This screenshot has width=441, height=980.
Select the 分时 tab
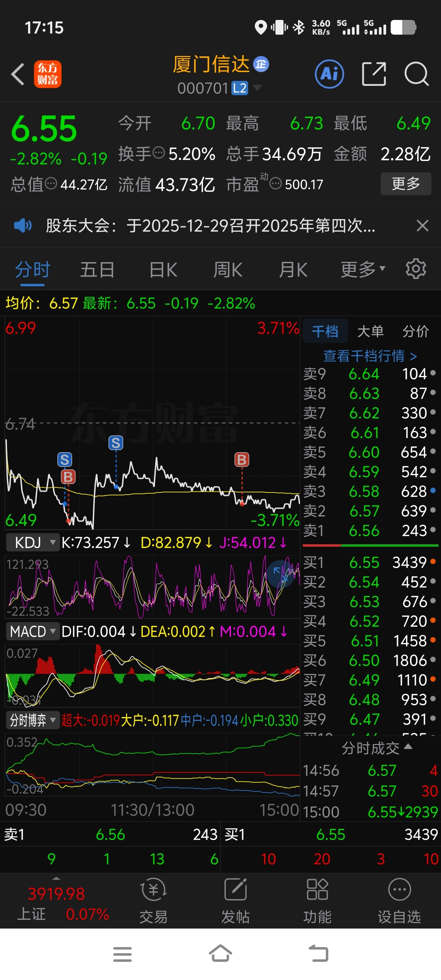[32, 269]
